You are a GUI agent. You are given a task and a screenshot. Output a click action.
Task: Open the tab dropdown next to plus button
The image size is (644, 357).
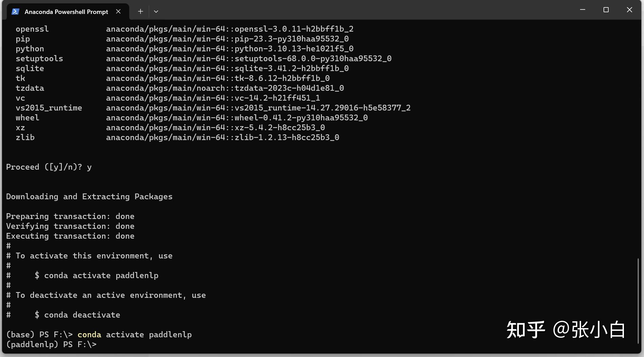[x=156, y=11]
